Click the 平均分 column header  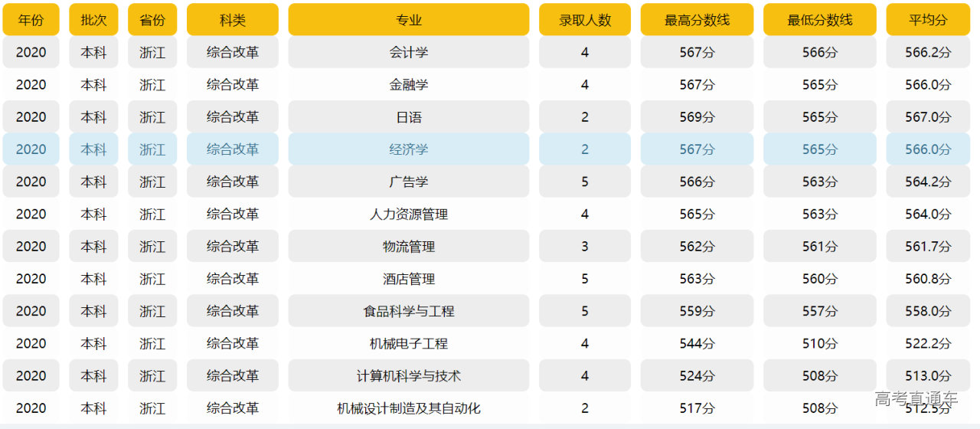pyautogui.click(x=928, y=20)
